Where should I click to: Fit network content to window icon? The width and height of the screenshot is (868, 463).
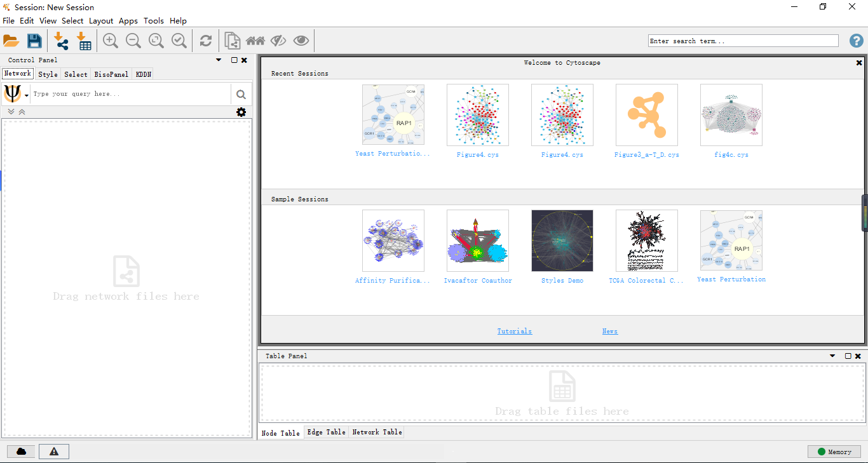point(156,41)
